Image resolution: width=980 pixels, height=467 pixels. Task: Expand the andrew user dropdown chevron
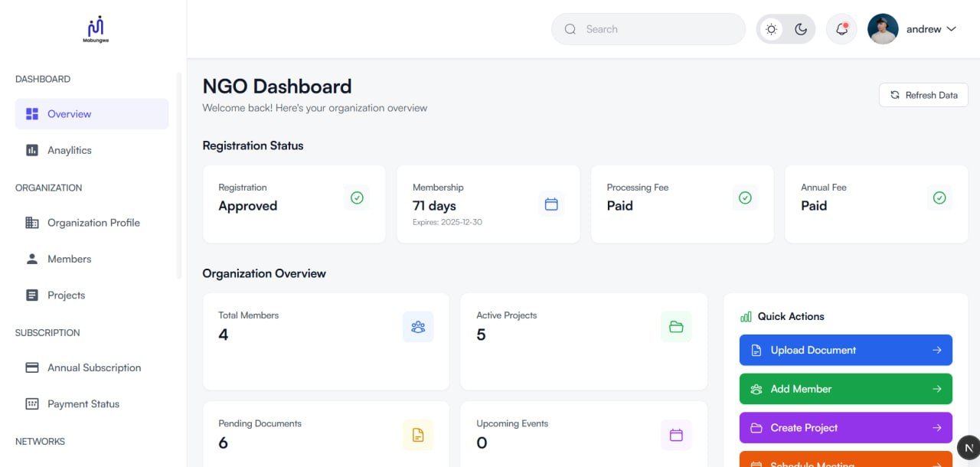pos(952,29)
